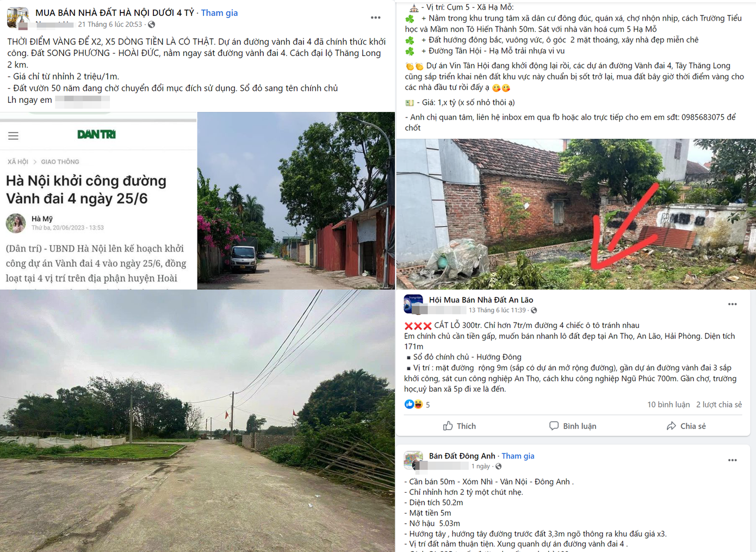Open the three-dot menu on the Bán Đất Đông Anh post
The height and width of the screenshot is (552, 756).
point(733,460)
